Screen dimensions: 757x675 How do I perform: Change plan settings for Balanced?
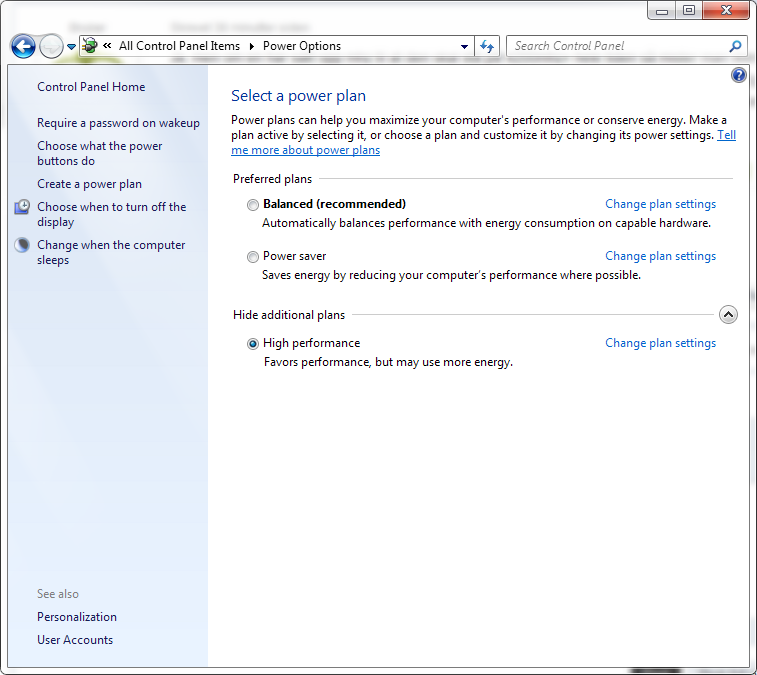tap(660, 204)
